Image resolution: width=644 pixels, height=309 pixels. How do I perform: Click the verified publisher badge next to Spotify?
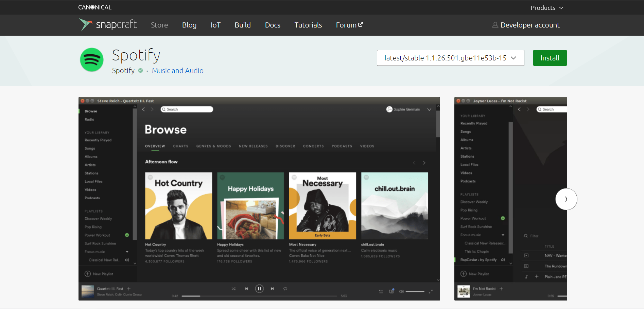coord(140,71)
